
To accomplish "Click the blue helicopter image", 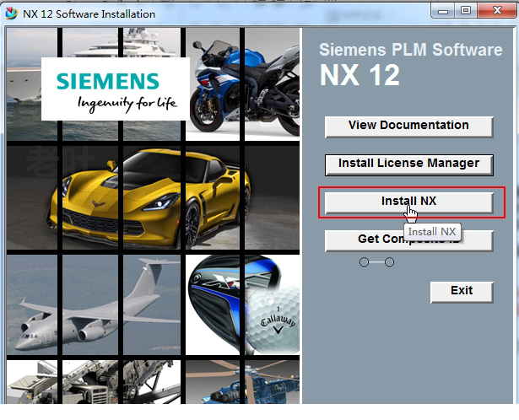I will click(243, 382).
